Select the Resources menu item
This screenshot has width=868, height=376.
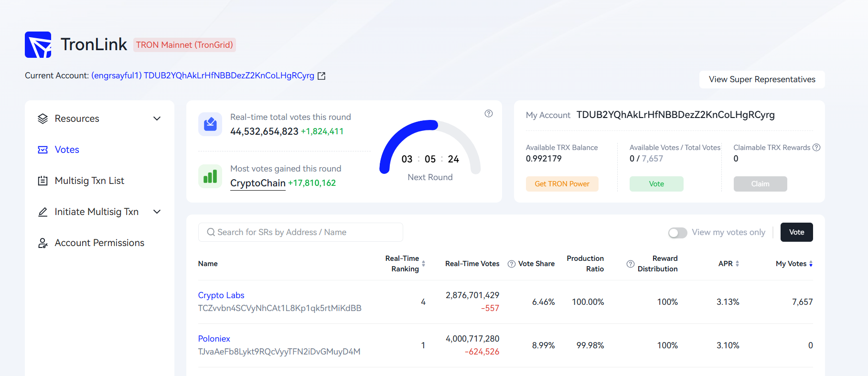77,118
